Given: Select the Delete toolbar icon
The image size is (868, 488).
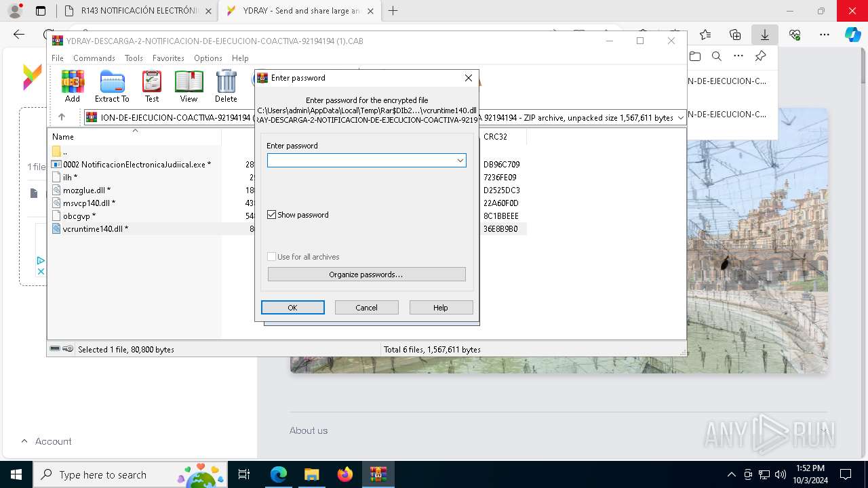Looking at the screenshot, I should [x=226, y=86].
